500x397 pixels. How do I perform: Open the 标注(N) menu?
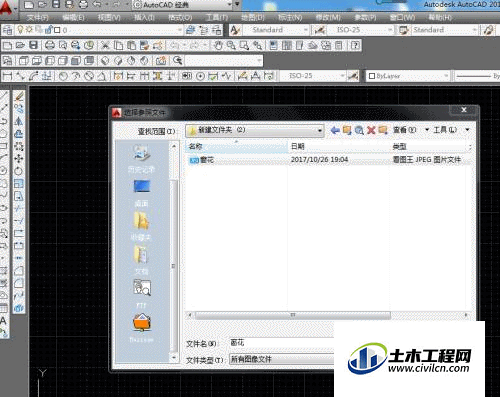pyautogui.click(x=290, y=17)
